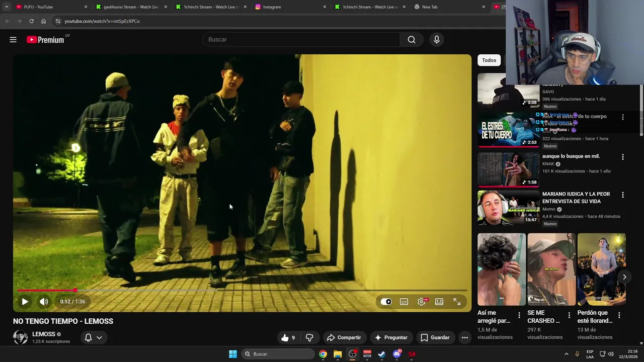
Task: Open the MARIANO IUDICA entrevista video title
Action: pos(576,198)
